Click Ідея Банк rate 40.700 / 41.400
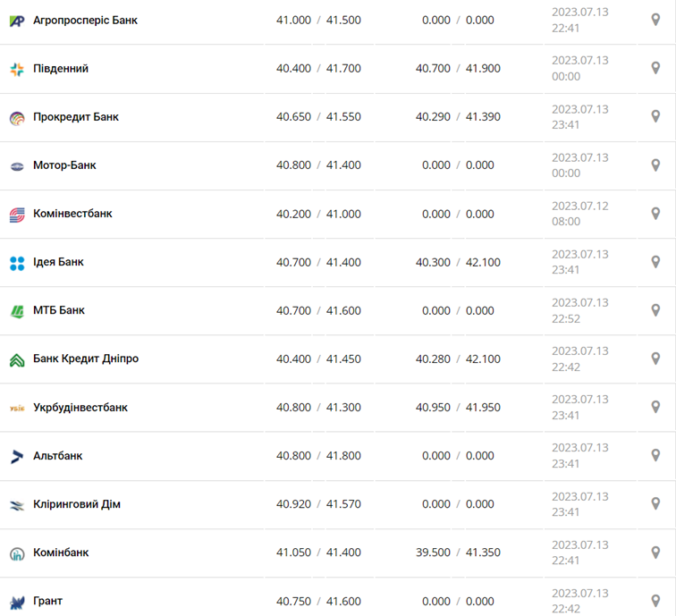Viewport: 676px width, 616px height. [x=318, y=262]
